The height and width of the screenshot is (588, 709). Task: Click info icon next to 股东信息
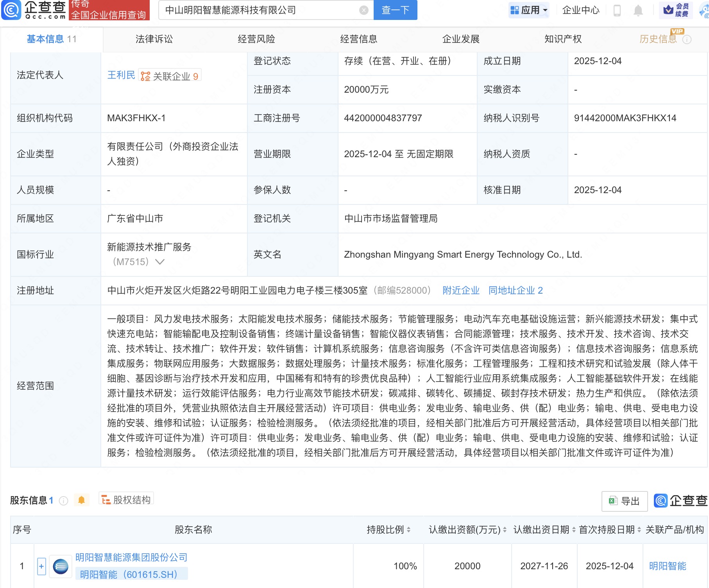63,500
